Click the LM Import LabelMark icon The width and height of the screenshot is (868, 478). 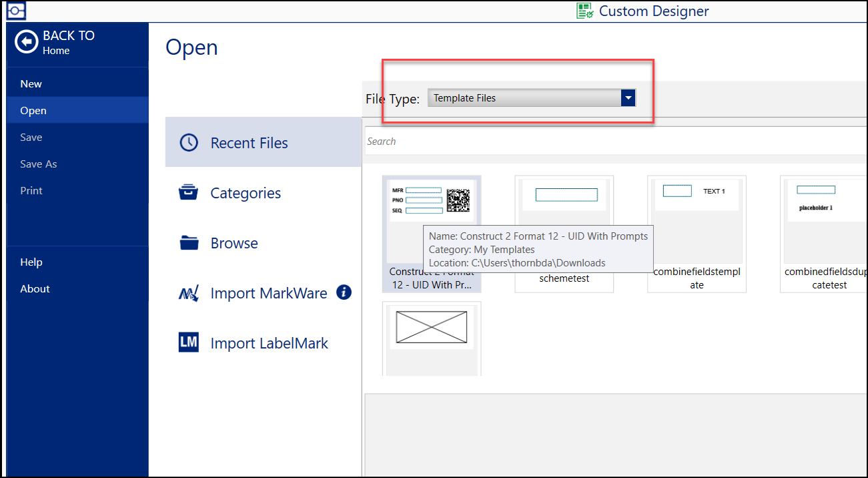click(x=189, y=342)
